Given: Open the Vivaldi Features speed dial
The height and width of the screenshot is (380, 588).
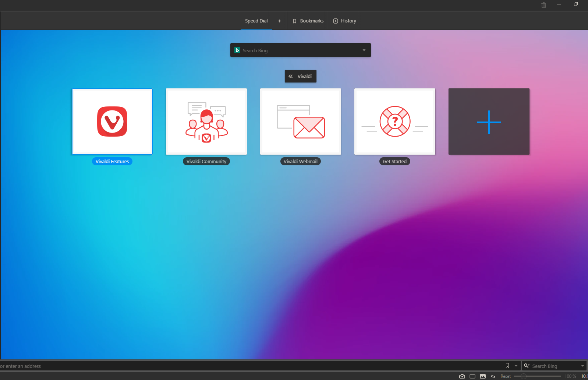Looking at the screenshot, I should (x=112, y=122).
